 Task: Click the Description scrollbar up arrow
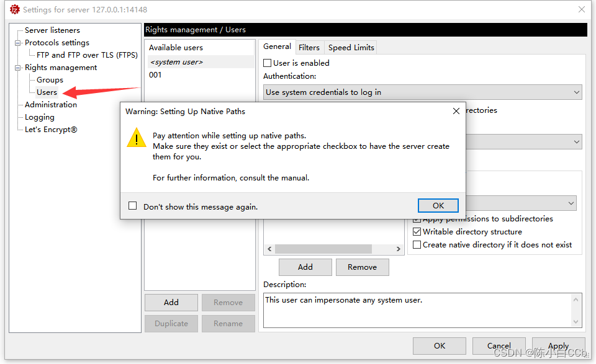coord(576,300)
